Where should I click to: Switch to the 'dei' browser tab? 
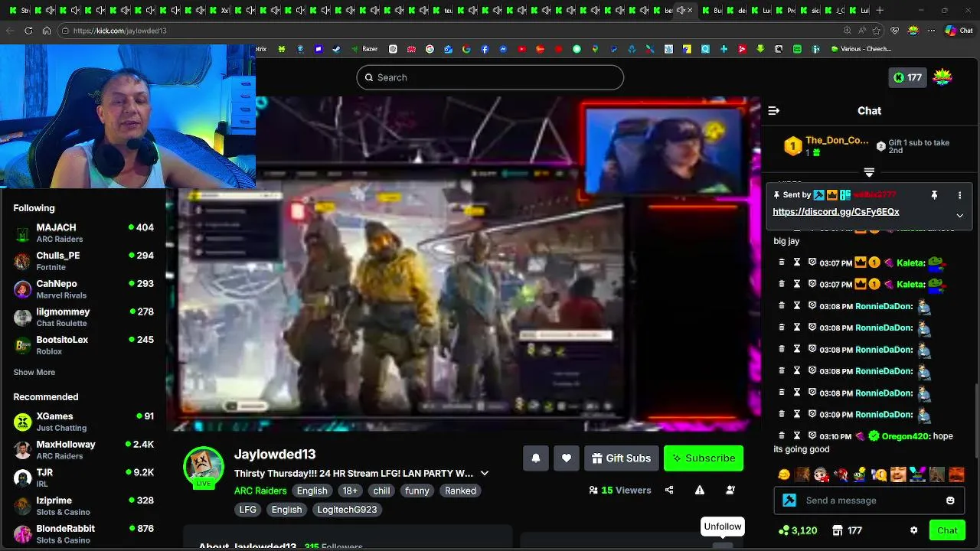[x=737, y=10]
